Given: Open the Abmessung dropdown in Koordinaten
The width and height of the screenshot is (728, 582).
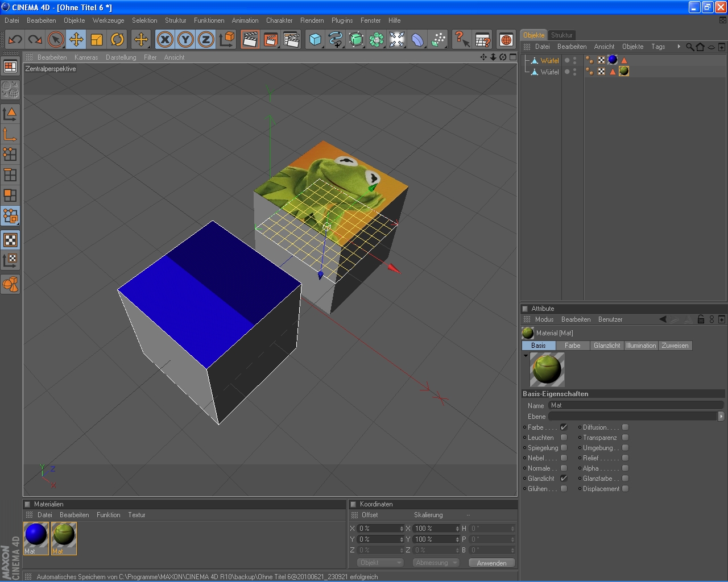Looking at the screenshot, I should (436, 563).
